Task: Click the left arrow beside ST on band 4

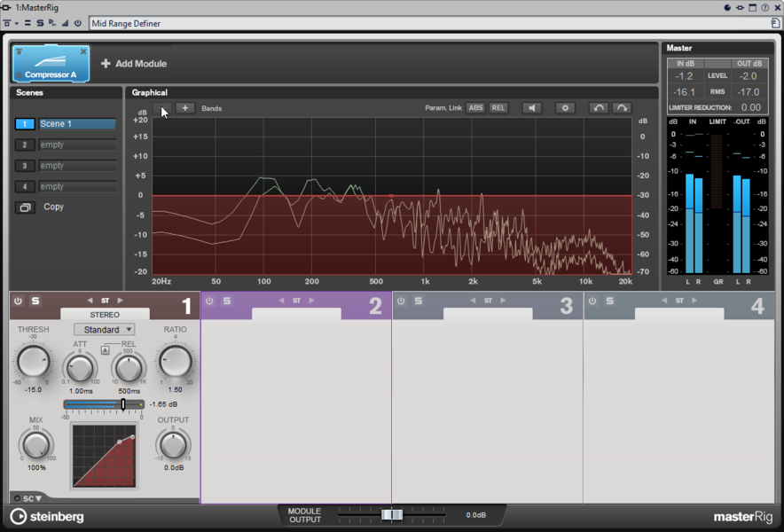Action: [664, 301]
